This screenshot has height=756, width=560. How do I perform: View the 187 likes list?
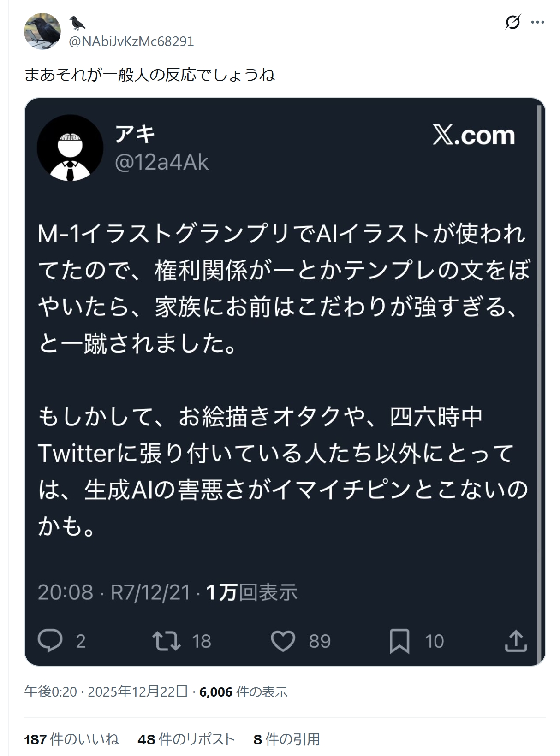(x=71, y=739)
